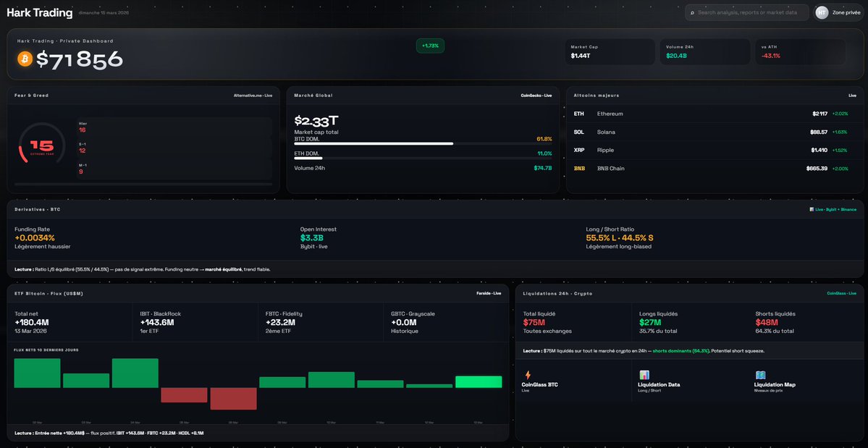Click the 11.0% ETH dominance value
Image resolution: width=868 pixels, height=448 pixels.
pos(544,153)
